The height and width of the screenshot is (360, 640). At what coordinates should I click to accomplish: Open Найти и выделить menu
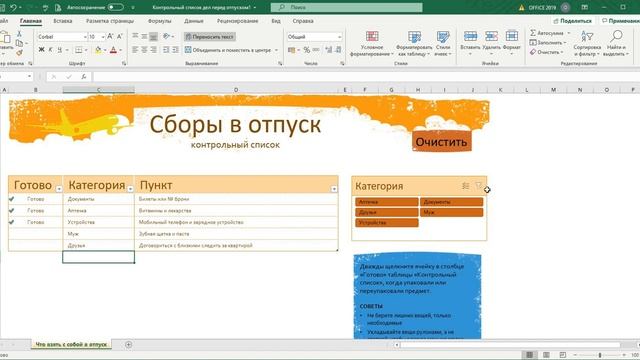point(616,43)
